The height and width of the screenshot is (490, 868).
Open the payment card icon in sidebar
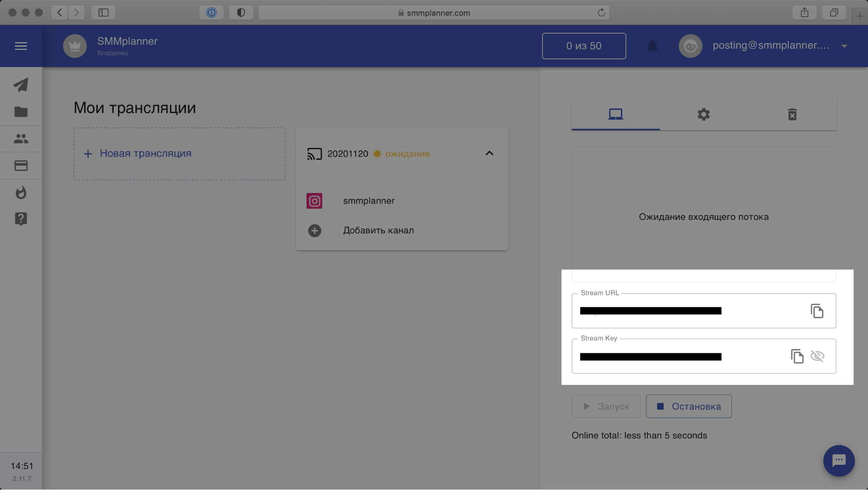coord(21,166)
